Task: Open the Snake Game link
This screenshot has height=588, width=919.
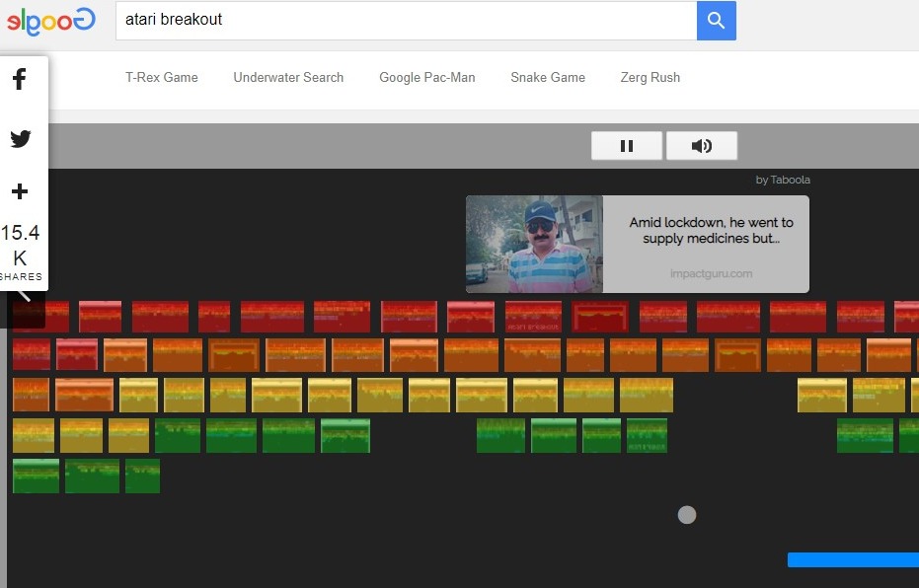Action: pyautogui.click(x=548, y=78)
